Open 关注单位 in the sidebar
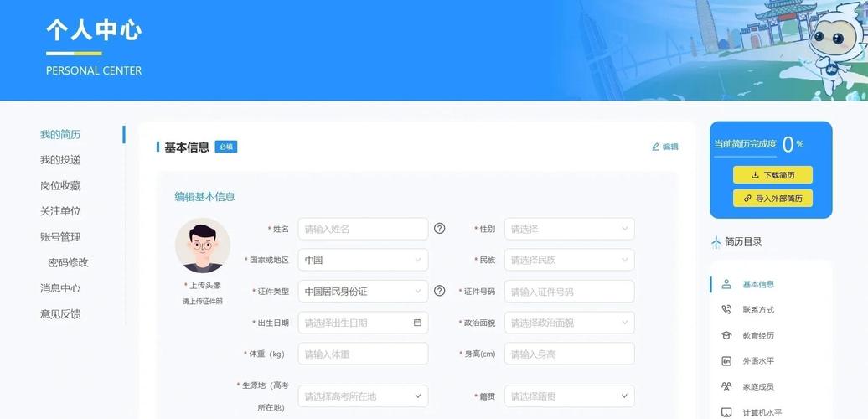Viewport: 868px width, 419px height. pos(60,211)
